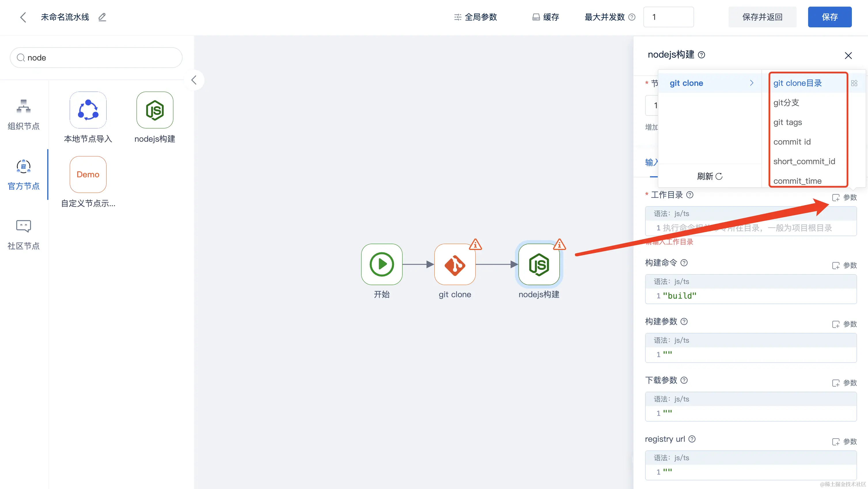Click 刷新 to reload parameter list

[x=709, y=176]
